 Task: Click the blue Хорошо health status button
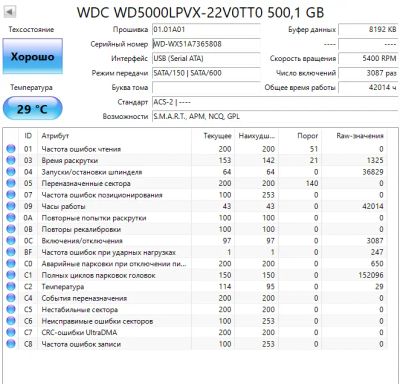click(x=32, y=56)
